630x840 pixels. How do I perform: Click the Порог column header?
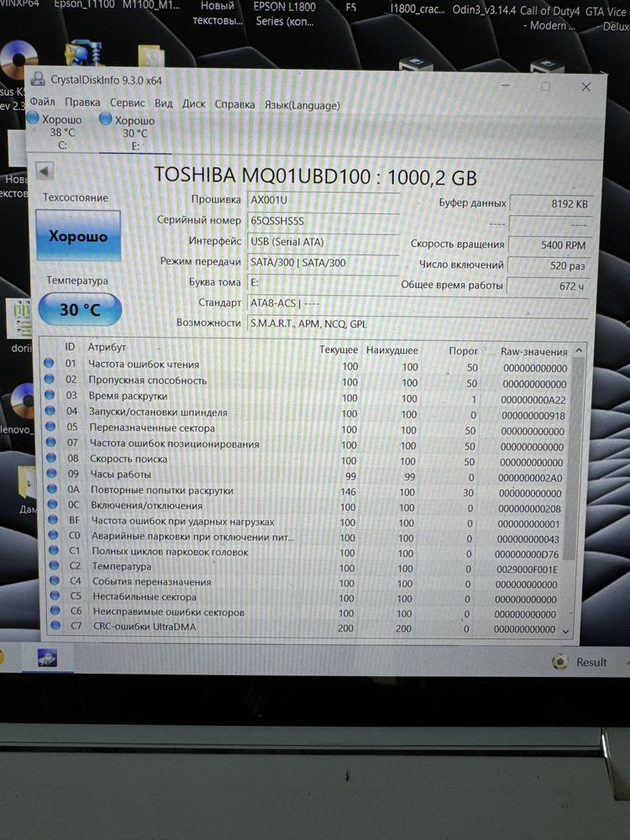(x=463, y=350)
